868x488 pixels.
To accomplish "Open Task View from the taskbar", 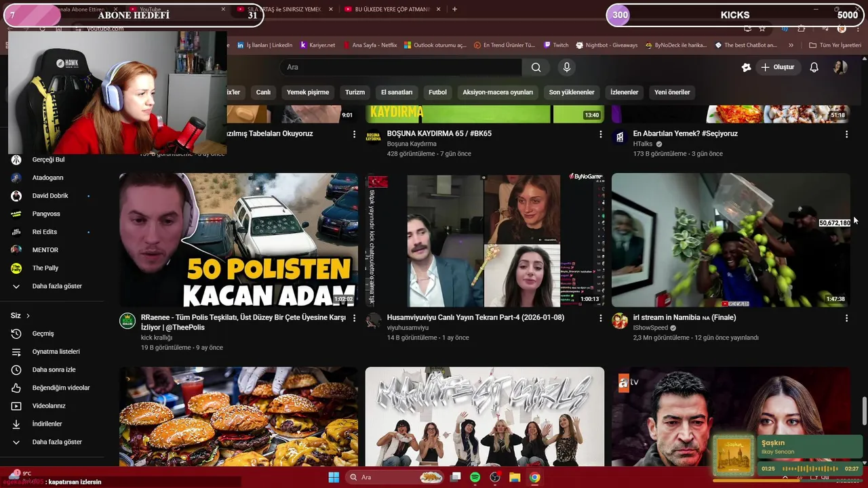I will (456, 477).
